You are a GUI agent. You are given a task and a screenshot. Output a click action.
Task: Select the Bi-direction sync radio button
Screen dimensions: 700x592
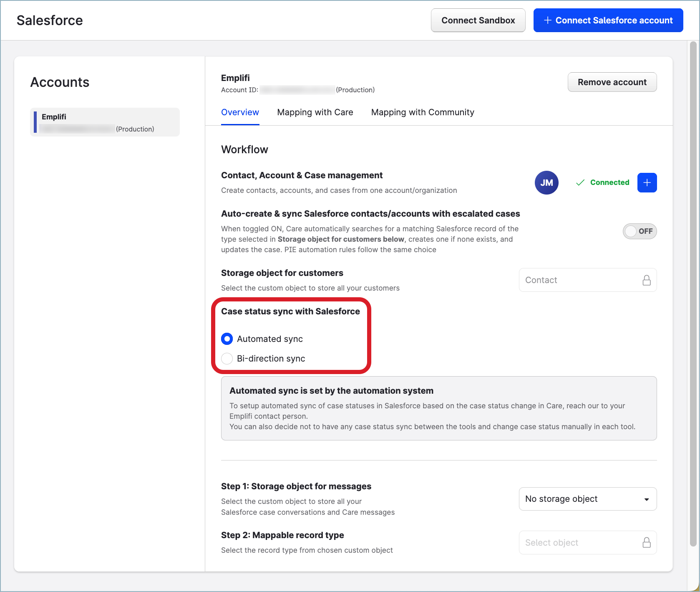227,358
